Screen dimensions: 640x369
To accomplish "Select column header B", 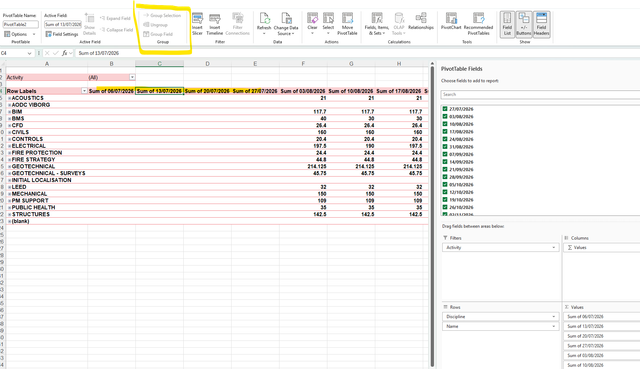I will (111, 64).
